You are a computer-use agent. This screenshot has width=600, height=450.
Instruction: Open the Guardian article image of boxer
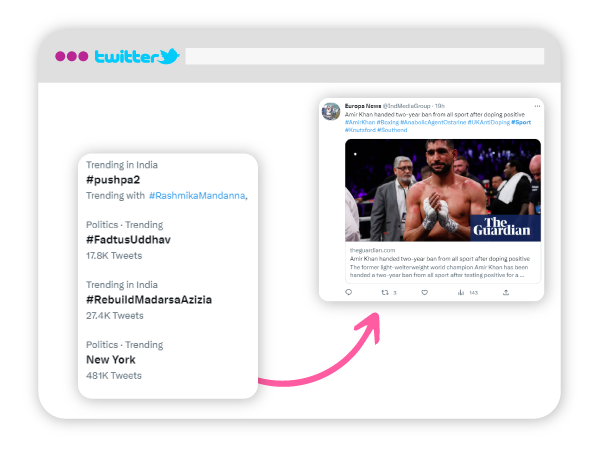(x=443, y=190)
